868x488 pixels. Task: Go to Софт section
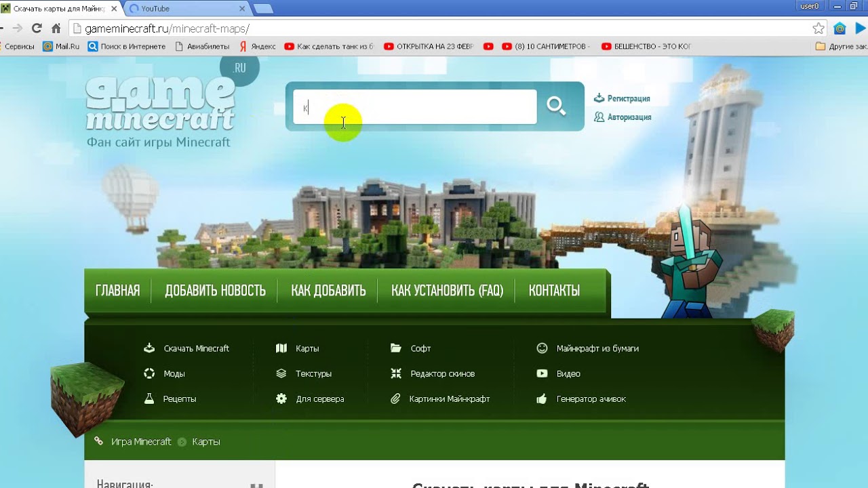(x=420, y=348)
